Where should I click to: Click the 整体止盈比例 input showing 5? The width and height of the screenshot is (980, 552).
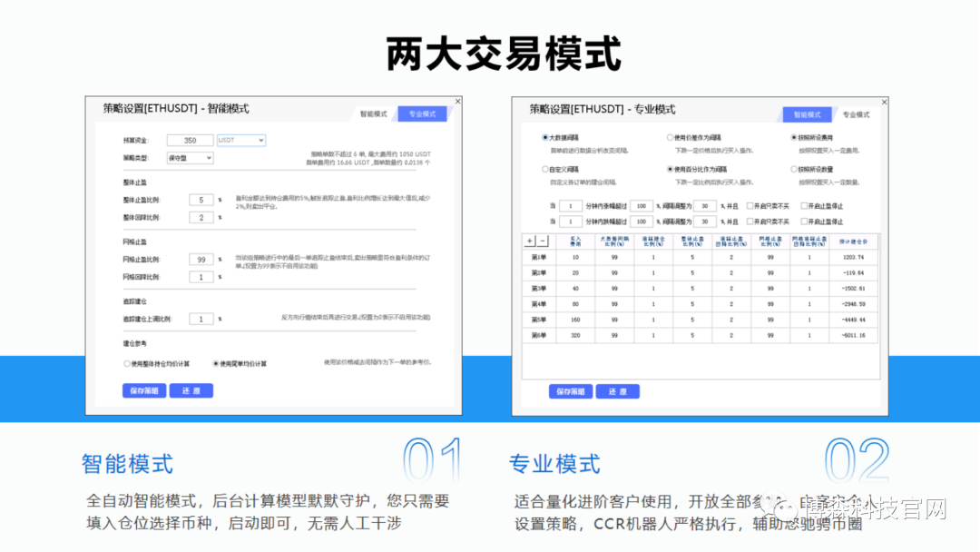coord(201,201)
